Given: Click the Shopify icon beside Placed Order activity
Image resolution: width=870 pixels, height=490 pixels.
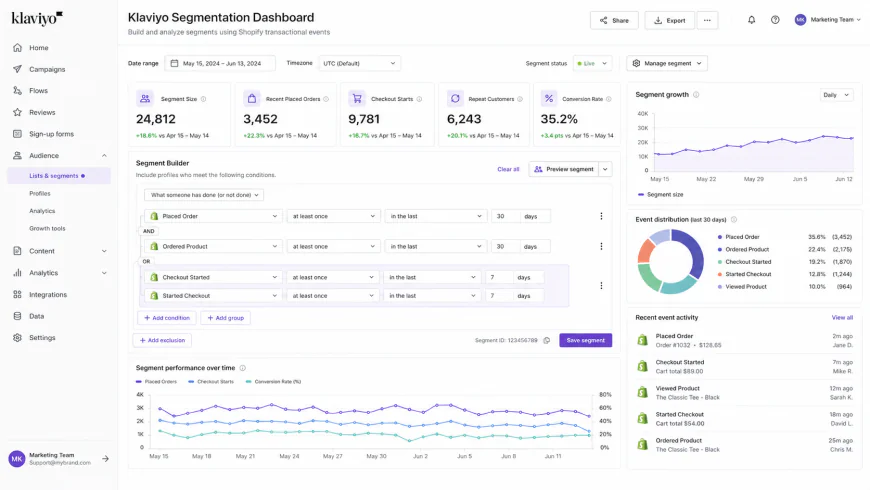Looking at the screenshot, I should pos(643,340).
